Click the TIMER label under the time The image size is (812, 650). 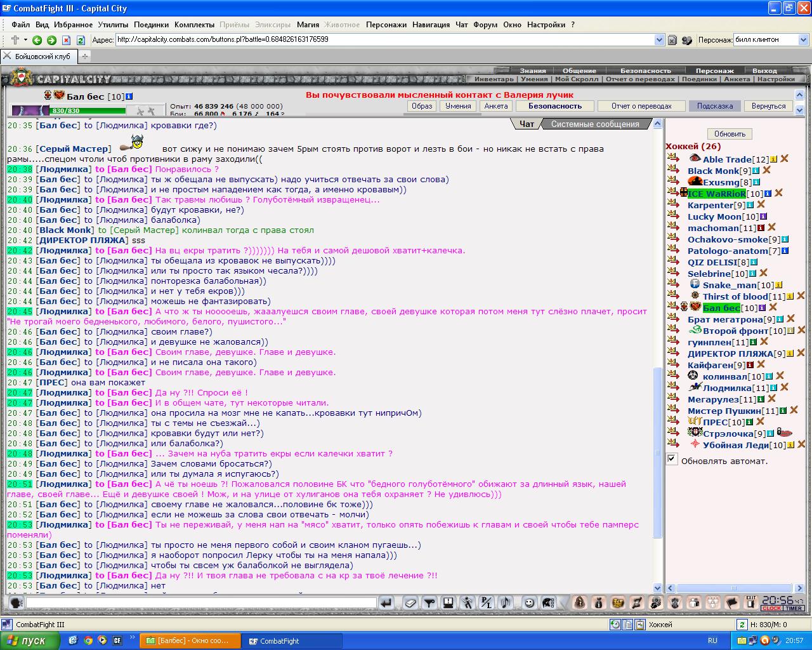(x=794, y=608)
